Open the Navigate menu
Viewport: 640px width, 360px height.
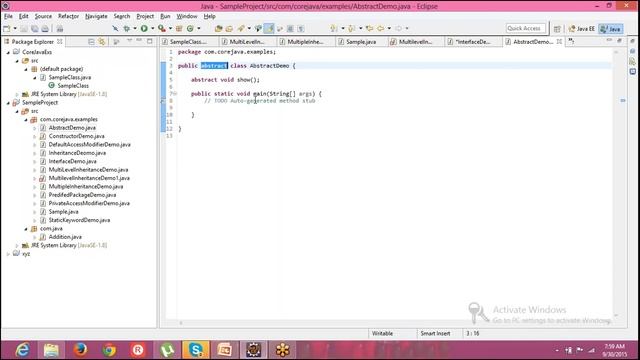[x=96, y=16]
